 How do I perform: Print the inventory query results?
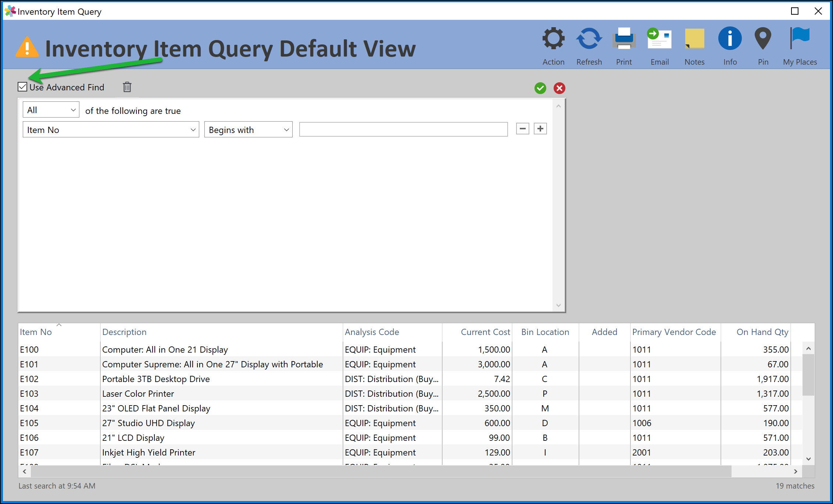pos(624,39)
